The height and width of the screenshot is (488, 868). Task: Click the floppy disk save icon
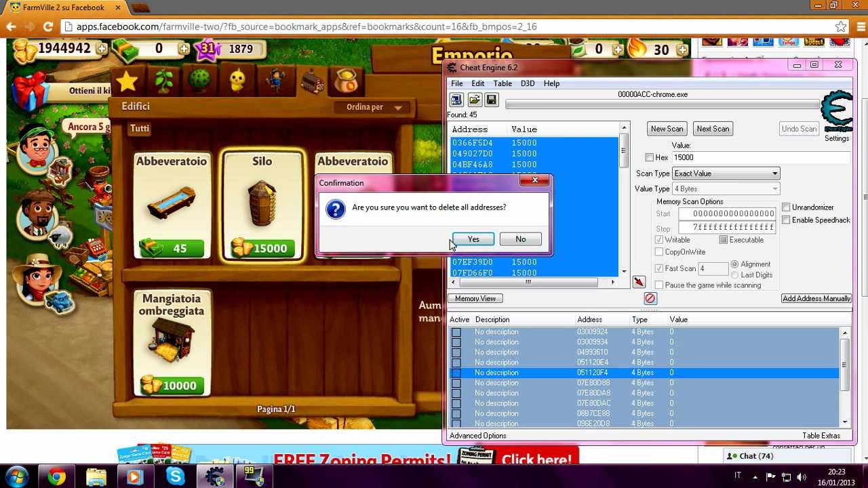[492, 100]
